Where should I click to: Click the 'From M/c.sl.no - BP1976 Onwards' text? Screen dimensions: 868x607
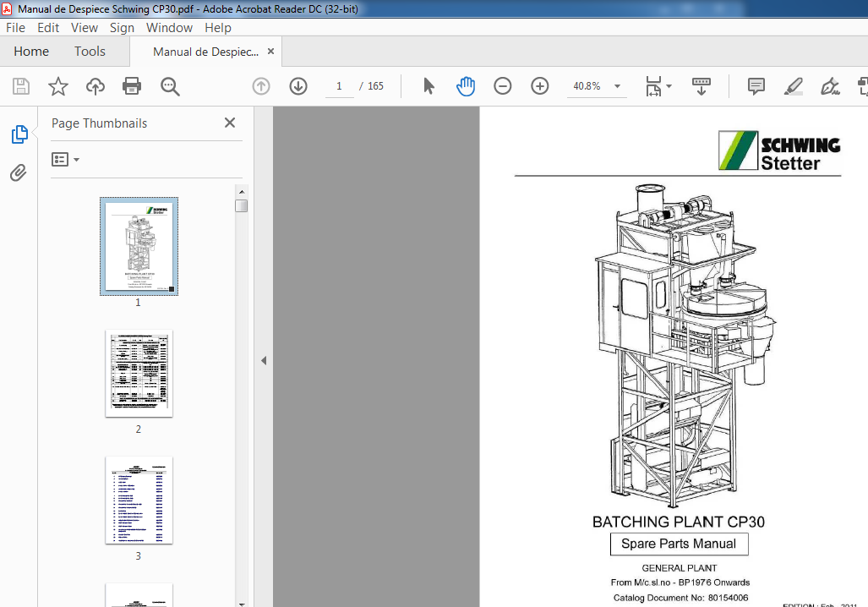[680, 582]
